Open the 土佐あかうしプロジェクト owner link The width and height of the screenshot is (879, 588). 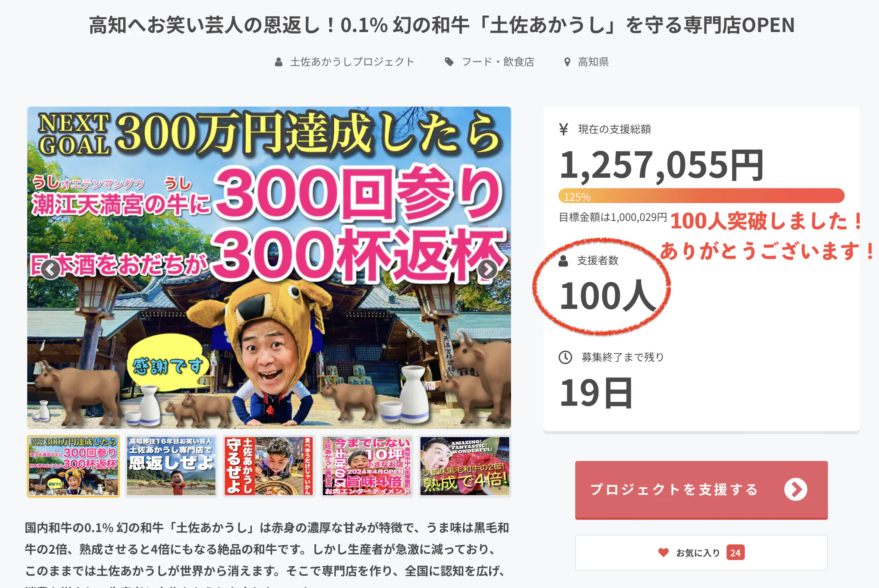pos(352,62)
